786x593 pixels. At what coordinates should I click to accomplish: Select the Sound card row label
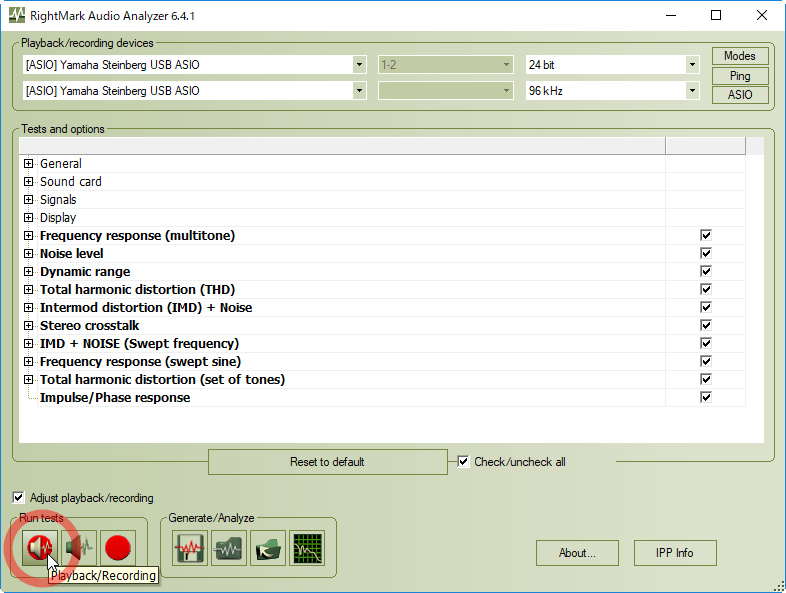(x=71, y=181)
